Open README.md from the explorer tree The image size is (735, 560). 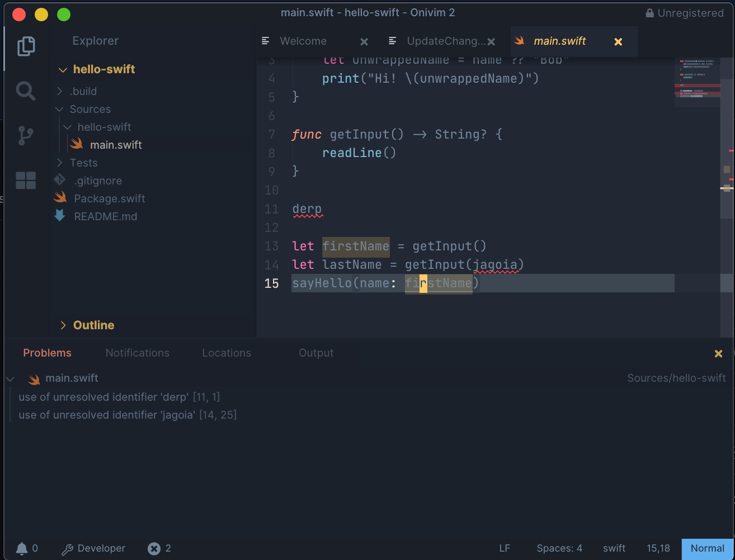(106, 216)
